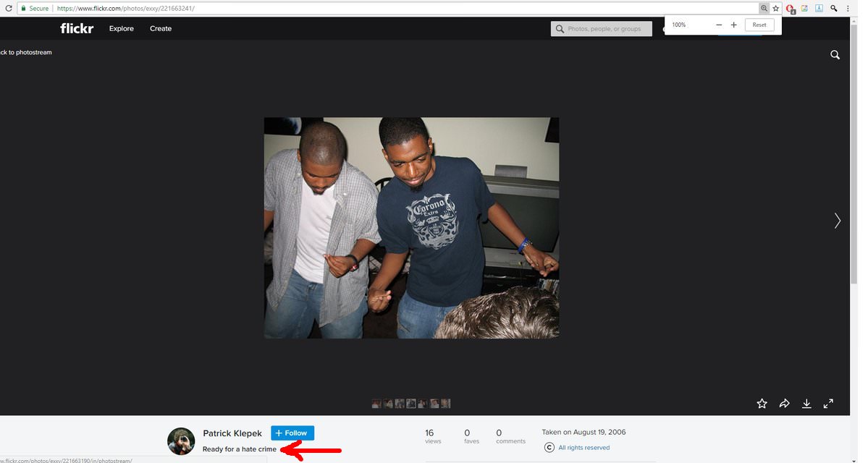Follow Patrick Klepek with the Follow button
This screenshot has width=868, height=463.
(x=292, y=433)
